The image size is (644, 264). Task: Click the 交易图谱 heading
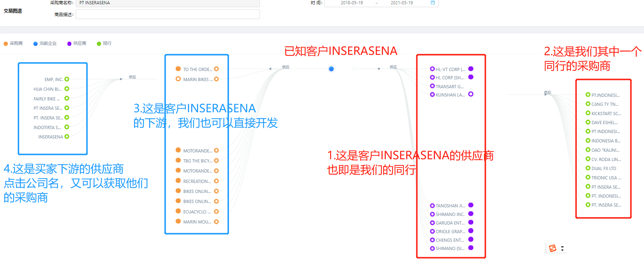13,11
